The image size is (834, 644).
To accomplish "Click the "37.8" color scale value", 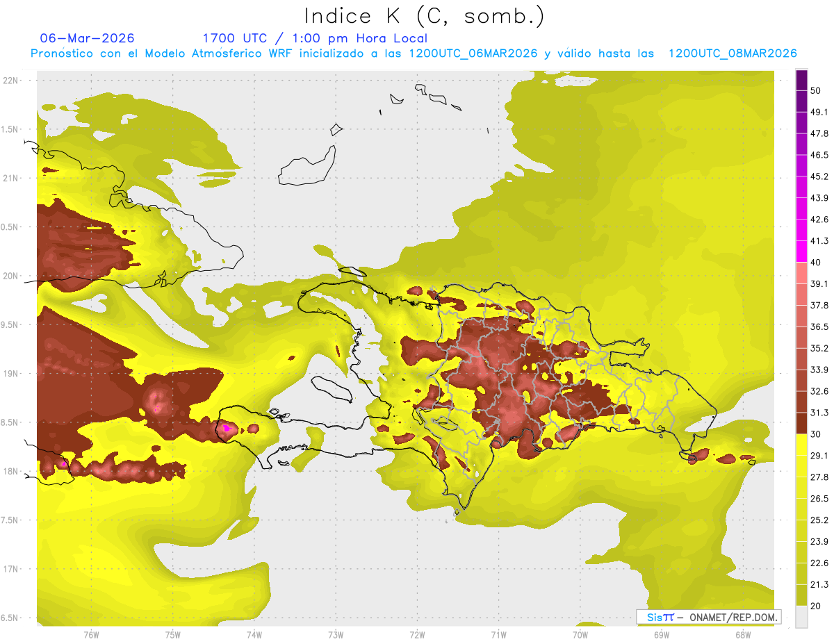I will 819,305.
